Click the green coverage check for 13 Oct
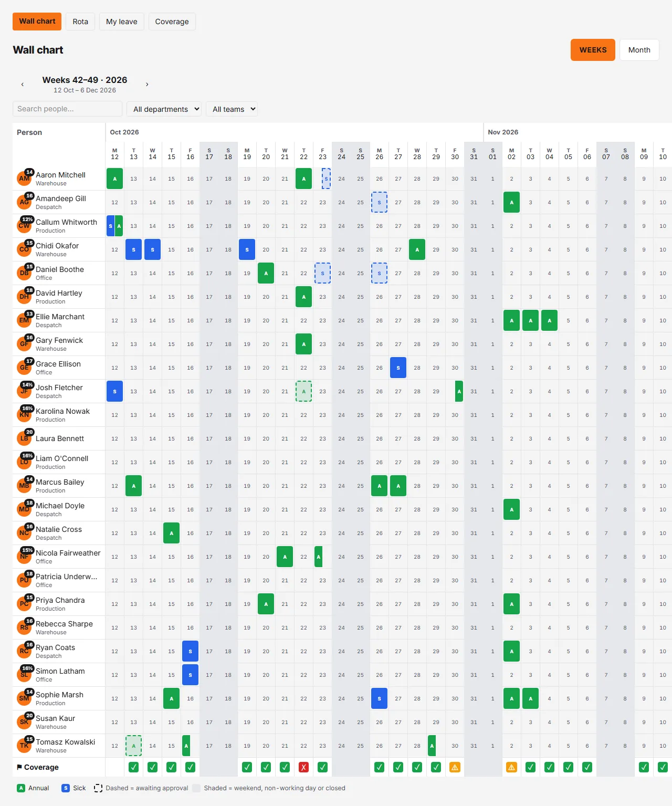This screenshot has height=806, width=672. [x=133, y=767]
